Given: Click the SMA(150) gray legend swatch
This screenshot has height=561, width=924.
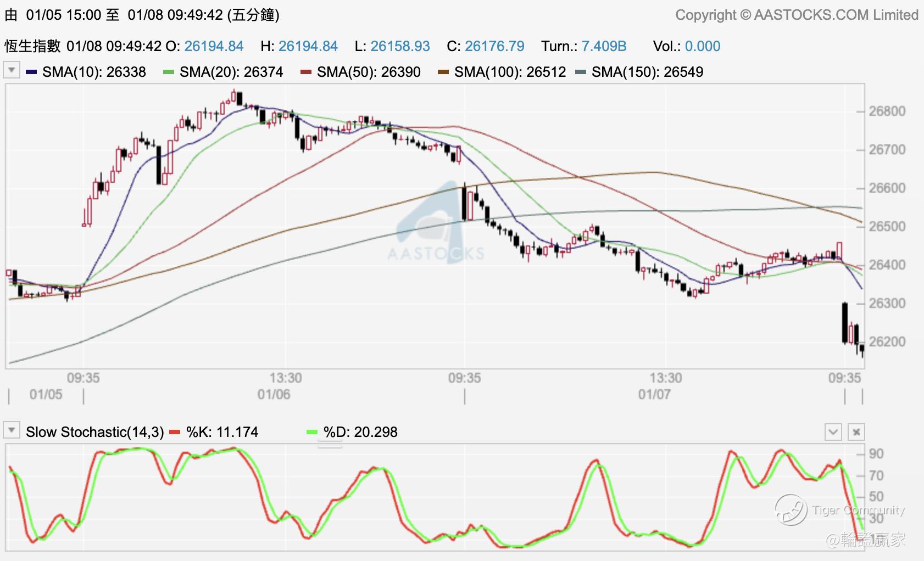Looking at the screenshot, I should point(581,72).
